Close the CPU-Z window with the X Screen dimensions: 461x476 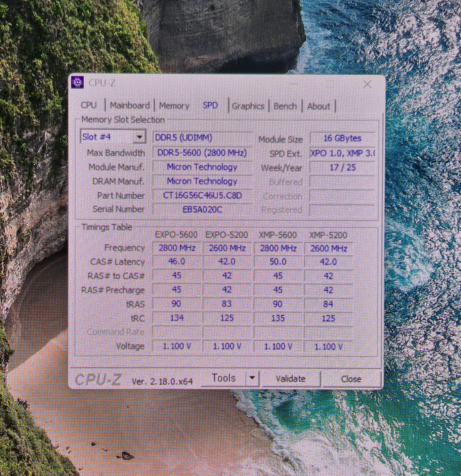click(367, 85)
